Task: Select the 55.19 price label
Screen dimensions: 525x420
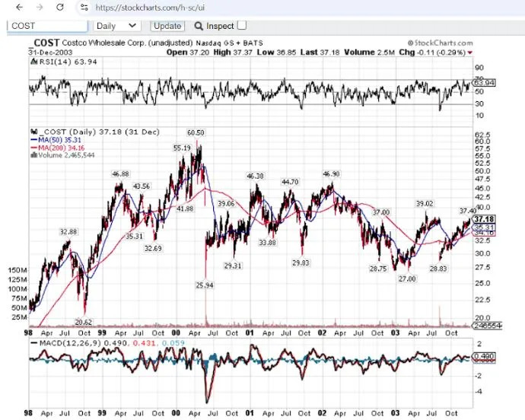Action: pyautogui.click(x=182, y=148)
